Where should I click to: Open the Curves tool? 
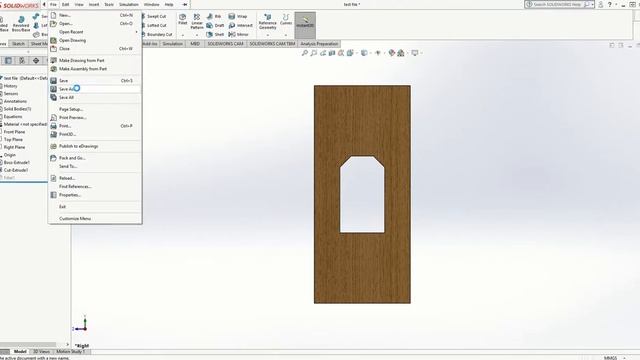click(x=286, y=19)
